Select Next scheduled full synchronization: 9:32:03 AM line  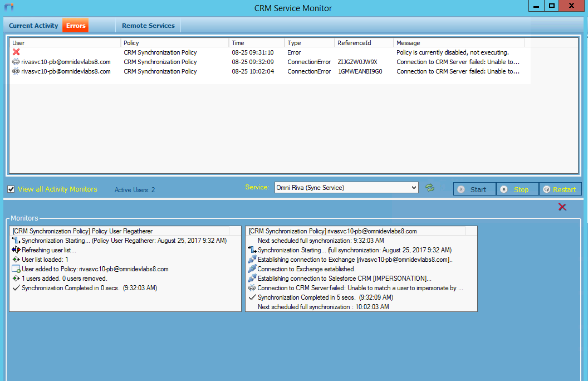click(321, 241)
